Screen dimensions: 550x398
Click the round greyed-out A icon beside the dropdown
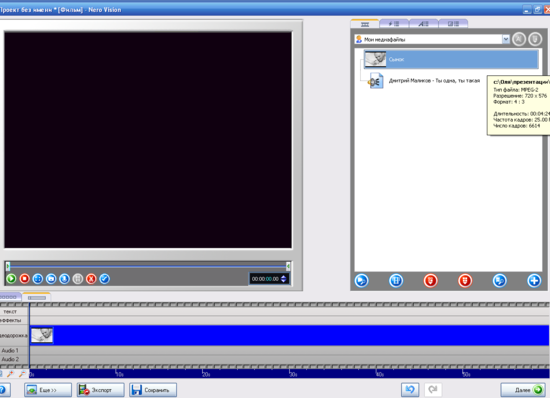pyautogui.click(x=519, y=39)
